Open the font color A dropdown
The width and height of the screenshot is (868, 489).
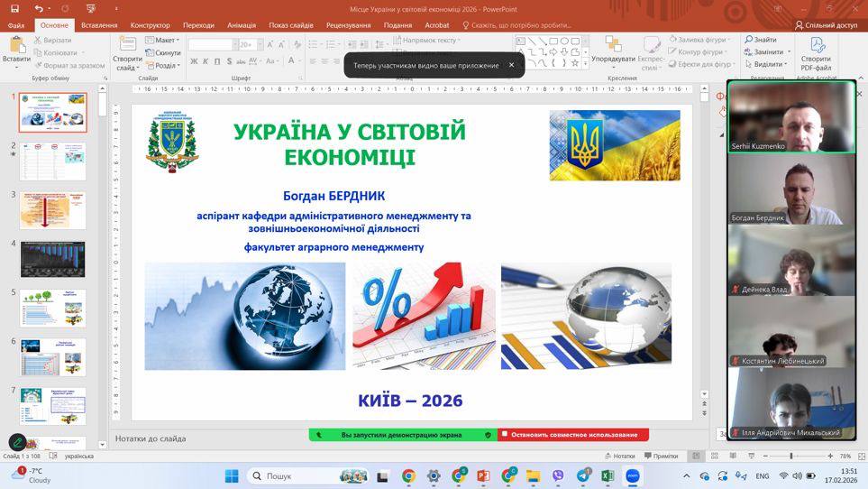click(297, 61)
